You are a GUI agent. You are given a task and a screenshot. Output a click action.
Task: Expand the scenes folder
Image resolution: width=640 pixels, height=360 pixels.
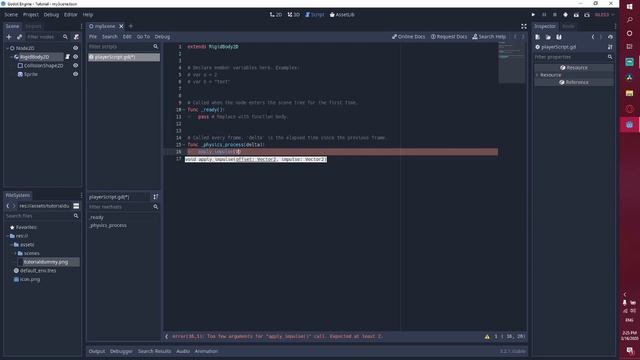(16, 253)
